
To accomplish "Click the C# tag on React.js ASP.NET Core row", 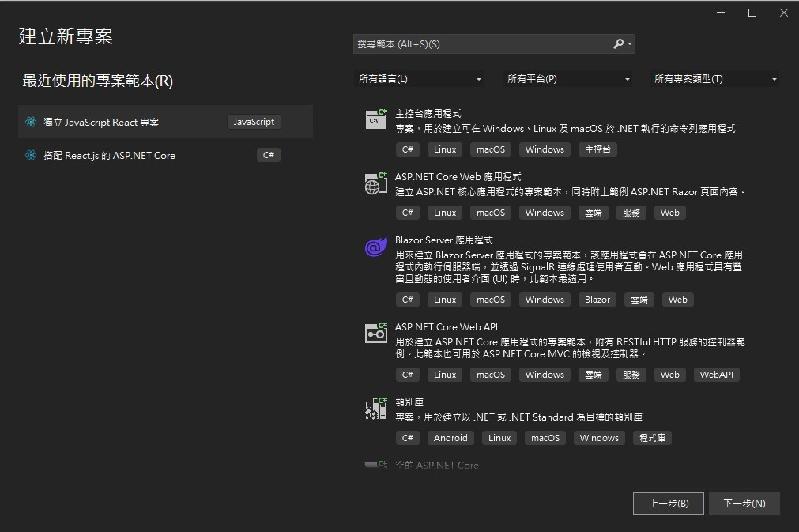I will [269, 155].
